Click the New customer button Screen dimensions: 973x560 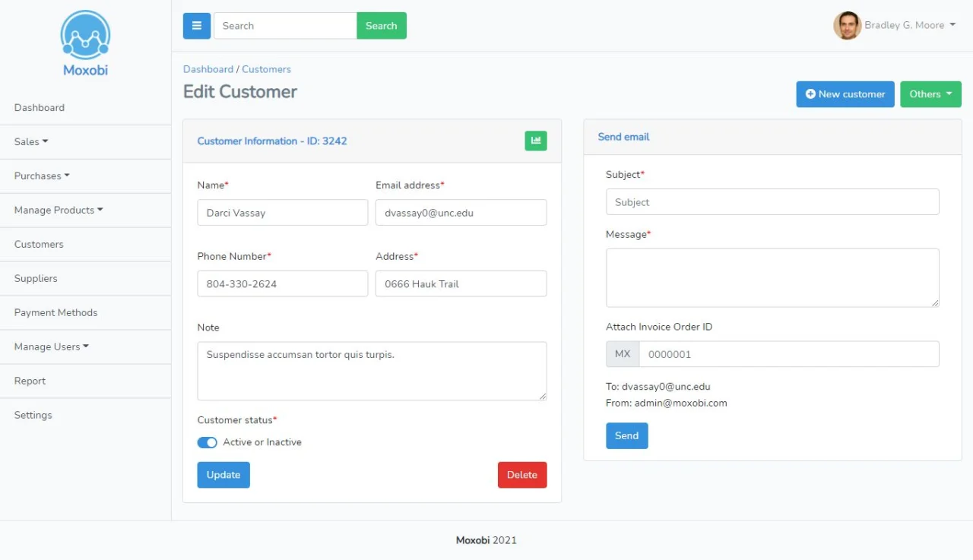tap(845, 94)
